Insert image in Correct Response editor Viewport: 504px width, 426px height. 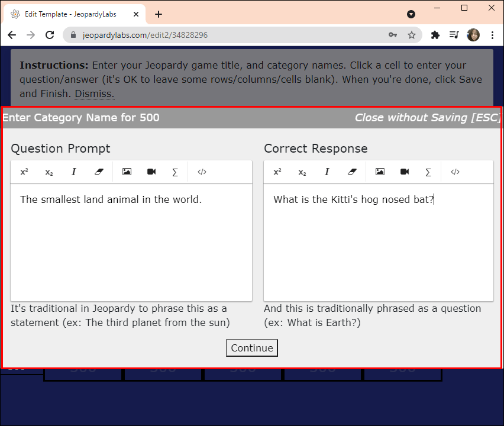click(x=380, y=172)
